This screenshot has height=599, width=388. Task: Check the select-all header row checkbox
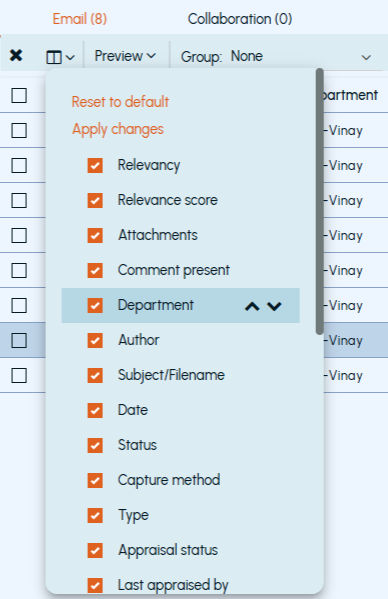(19, 96)
